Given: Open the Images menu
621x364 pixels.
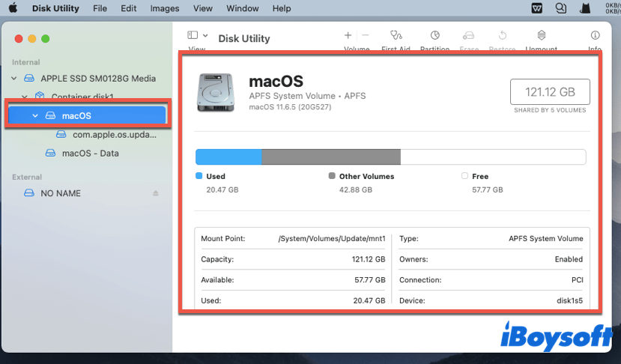Looking at the screenshot, I should tap(164, 8).
